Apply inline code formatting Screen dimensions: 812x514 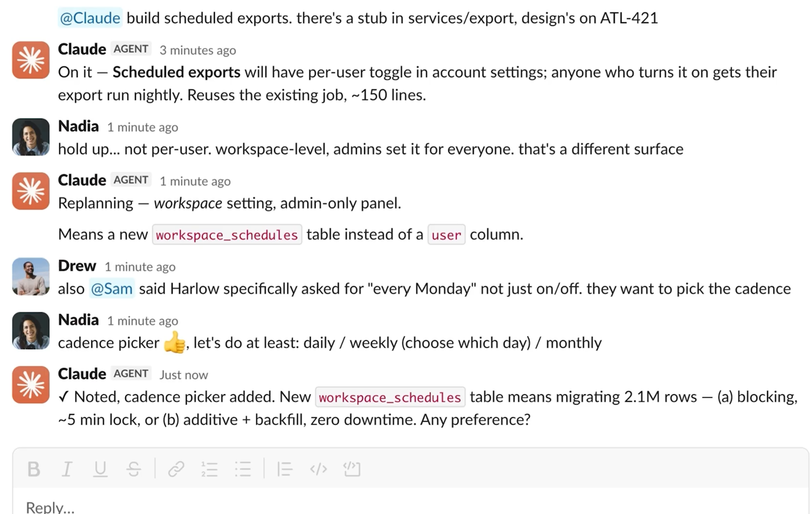[x=318, y=469]
